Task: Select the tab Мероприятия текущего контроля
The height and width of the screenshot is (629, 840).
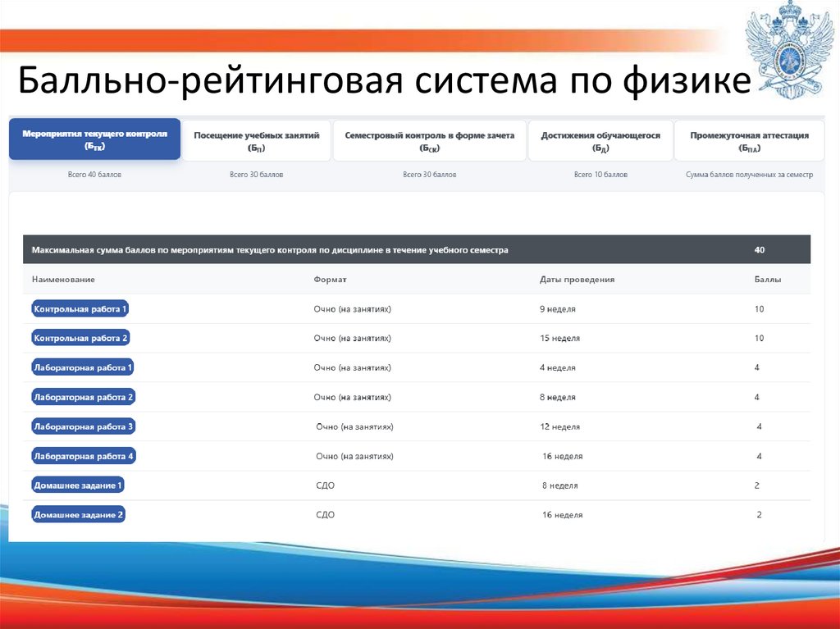Action: pos(94,139)
